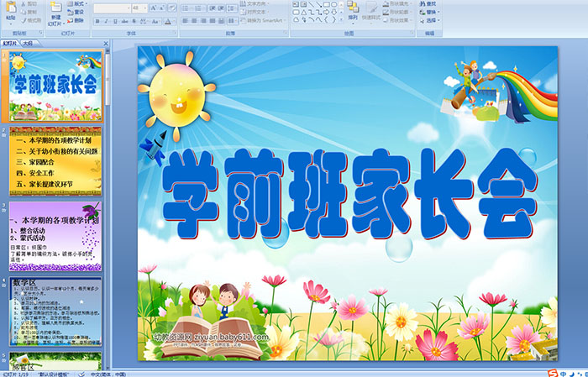Select the Format Painter (格式刷) tool
This screenshot has width=588, height=377.
tap(31, 20)
